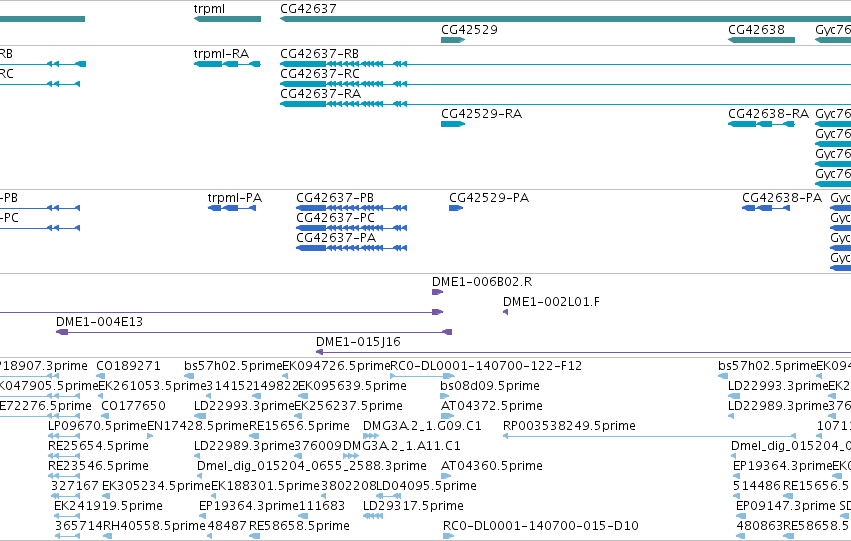The height and width of the screenshot is (541, 851).
Task: Select the EK261053.5prime label
Action: pyautogui.click(x=153, y=386)
